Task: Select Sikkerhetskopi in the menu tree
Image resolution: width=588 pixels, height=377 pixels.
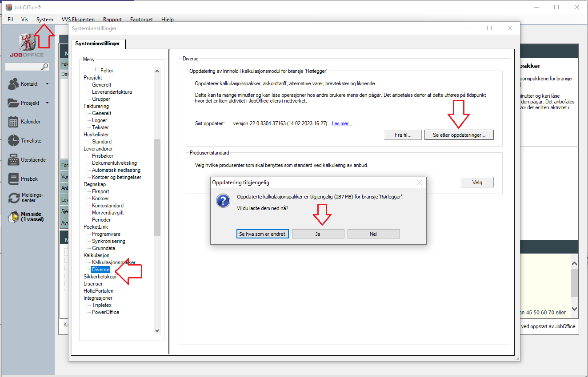Action: click(x=100, y=277)
